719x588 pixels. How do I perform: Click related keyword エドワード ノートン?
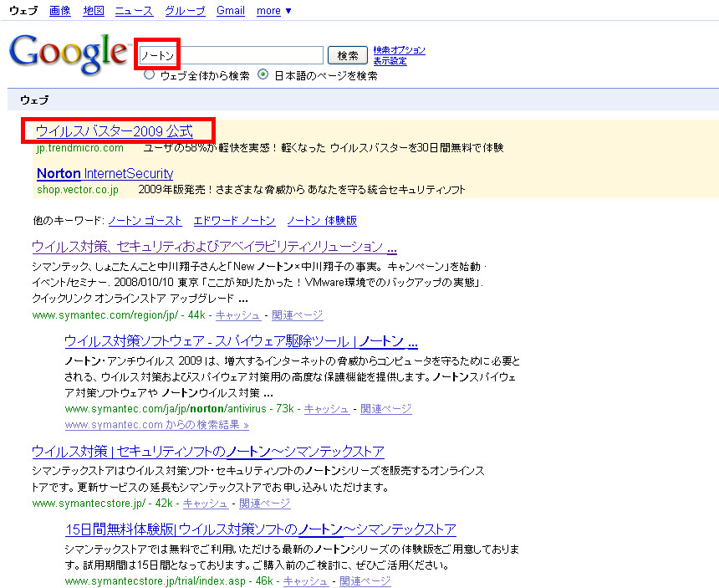[234, 221]
